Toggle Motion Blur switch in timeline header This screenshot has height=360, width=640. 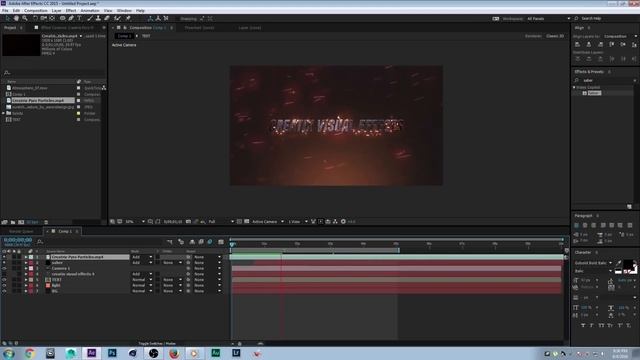coord(210,242)
